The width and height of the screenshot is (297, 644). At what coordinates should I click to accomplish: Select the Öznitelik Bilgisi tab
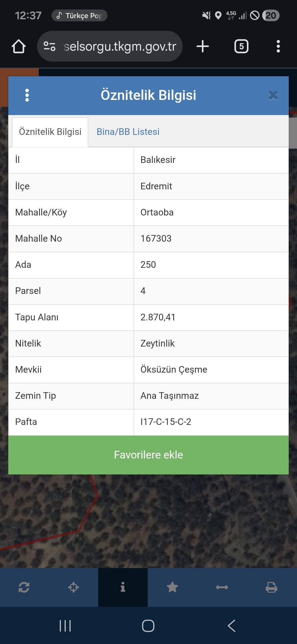[x=50, y=132]
